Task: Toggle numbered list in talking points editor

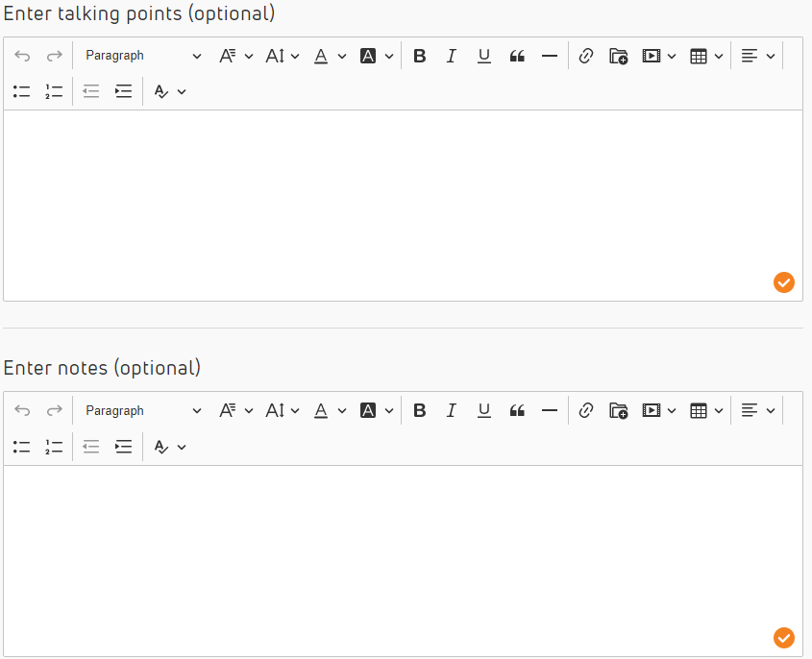Action: pos(54,91)
